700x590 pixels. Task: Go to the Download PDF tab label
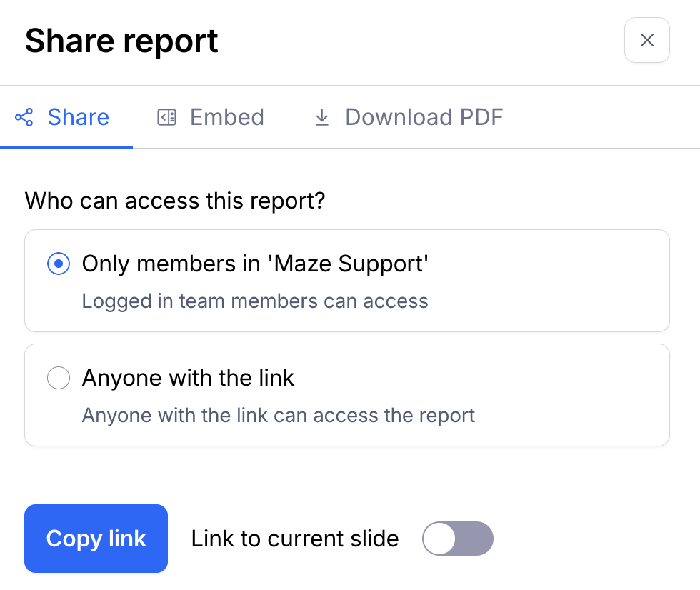tap(424, 117)
